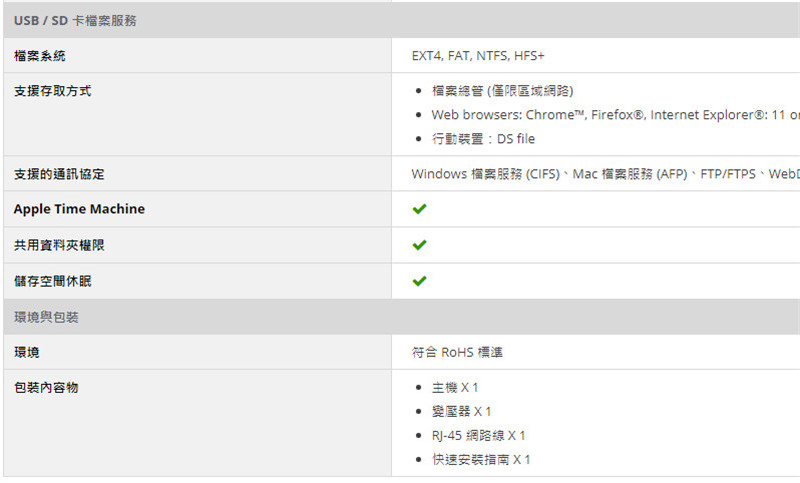Click the 共用資料夾權限 label
Image resolution: width=800 pixels, height=483 pixels.
tap(59, 245)
